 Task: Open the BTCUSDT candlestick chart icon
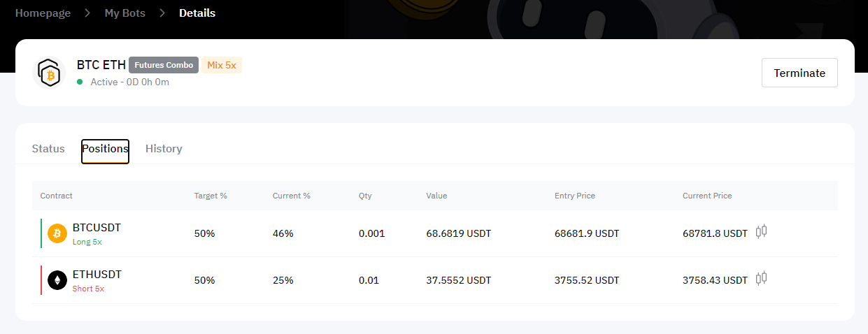click(x=762, y=231)
